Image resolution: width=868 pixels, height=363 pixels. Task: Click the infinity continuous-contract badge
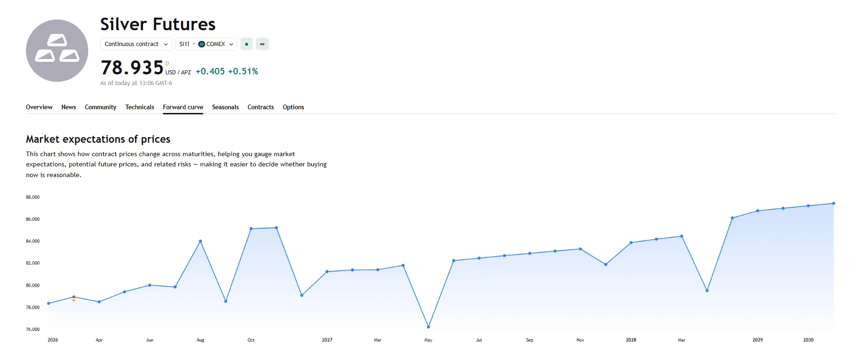click(x=262, y=44)
